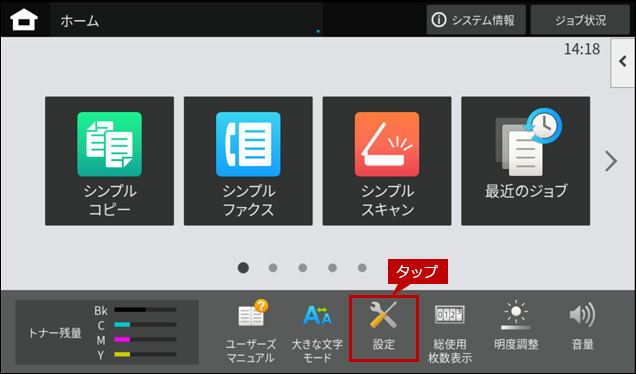Go to next page with right arrow
Image resolution: width=636 pixels, height=374 pixels.
(x=611, y=161)
